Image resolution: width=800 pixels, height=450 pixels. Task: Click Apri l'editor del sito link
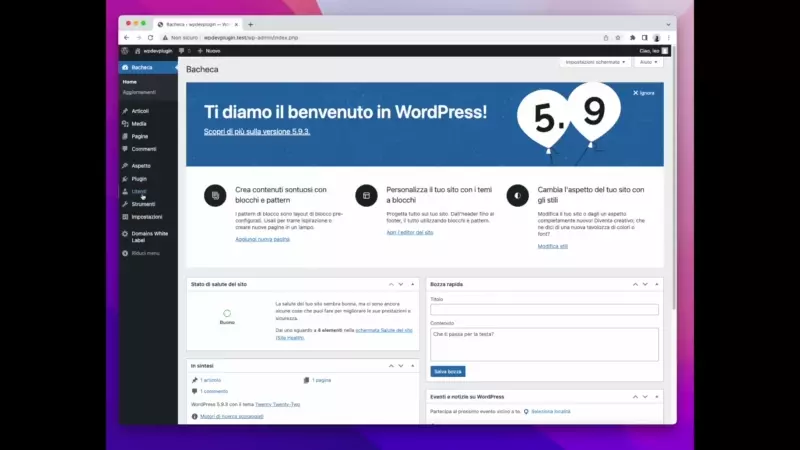[x=410, y=233]
